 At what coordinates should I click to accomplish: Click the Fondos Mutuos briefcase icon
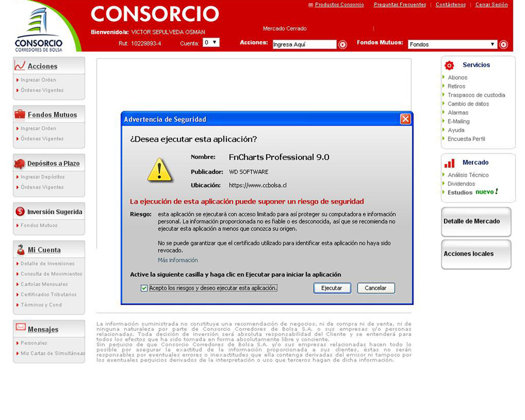(20, 114)
